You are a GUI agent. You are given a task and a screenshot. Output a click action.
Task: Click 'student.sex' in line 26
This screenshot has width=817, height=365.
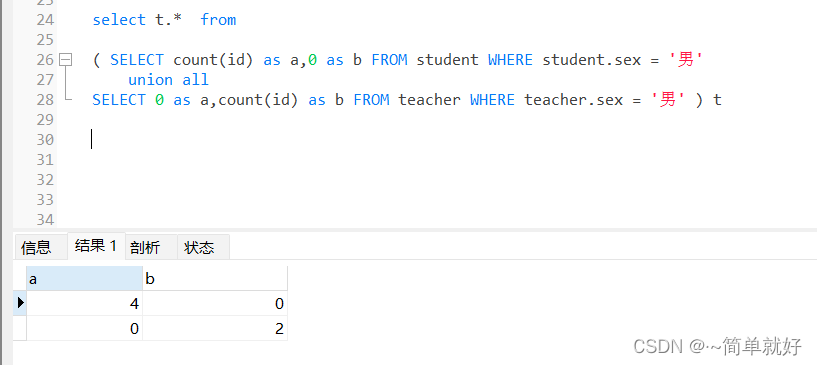[592, 60]
